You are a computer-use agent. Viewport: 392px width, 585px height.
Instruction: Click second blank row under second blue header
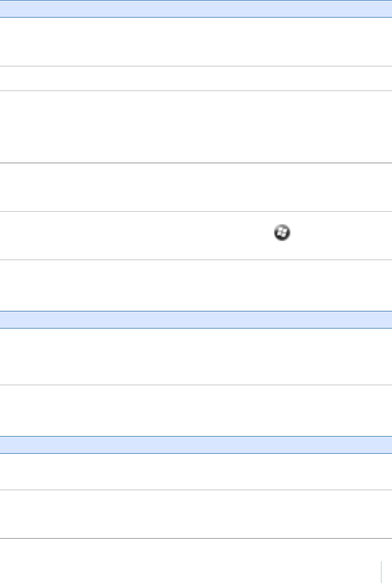coord(196,411)
